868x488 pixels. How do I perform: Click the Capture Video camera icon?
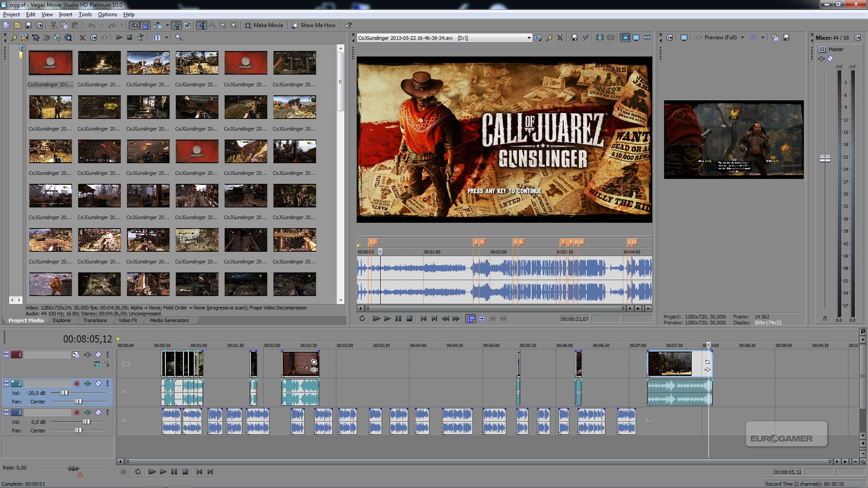click(x=36, y=38)
